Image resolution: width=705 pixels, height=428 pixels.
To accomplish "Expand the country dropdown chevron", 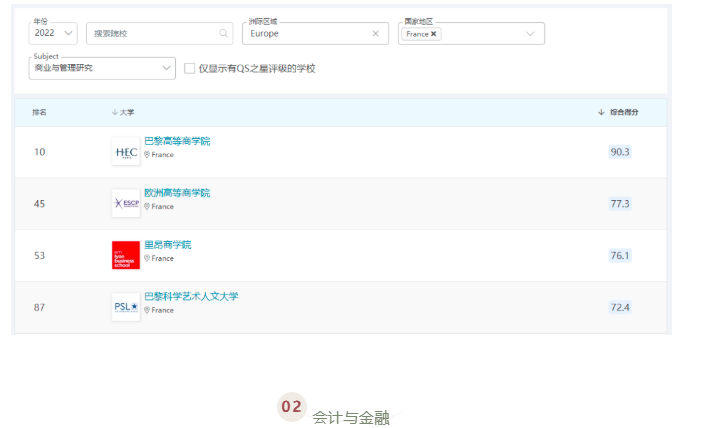I will coord(530,34).
